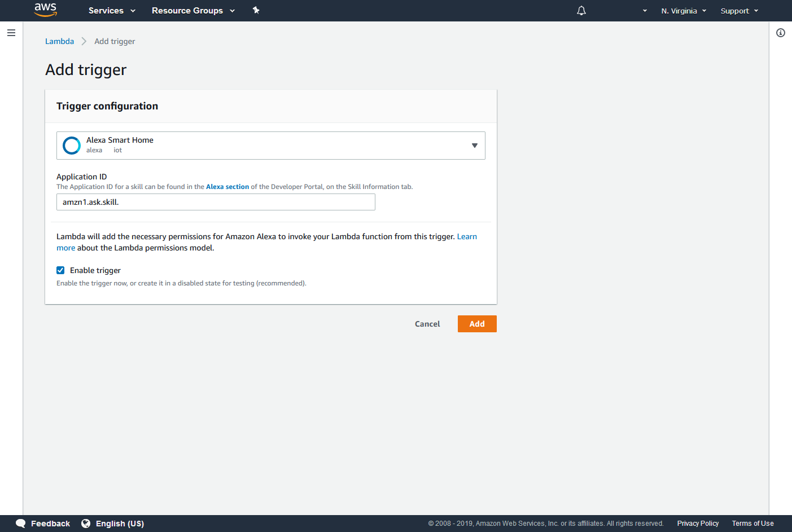Open the Alexa section link

pyautogui.click(x=227, y=187)
